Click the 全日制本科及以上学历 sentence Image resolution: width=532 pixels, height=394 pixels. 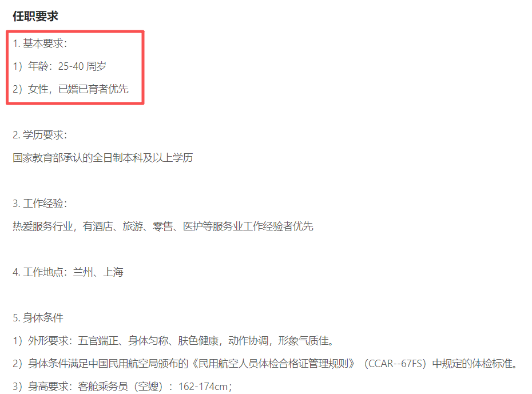point(103,158)
